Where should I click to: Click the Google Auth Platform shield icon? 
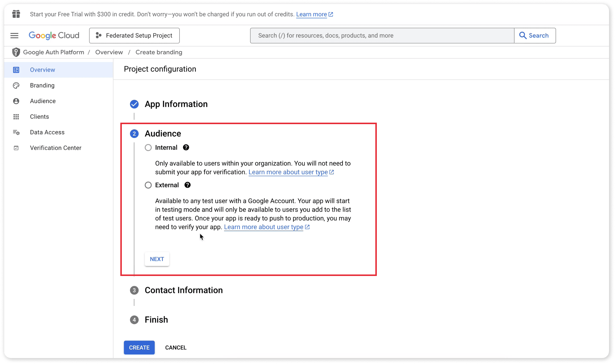coord(16,52)
